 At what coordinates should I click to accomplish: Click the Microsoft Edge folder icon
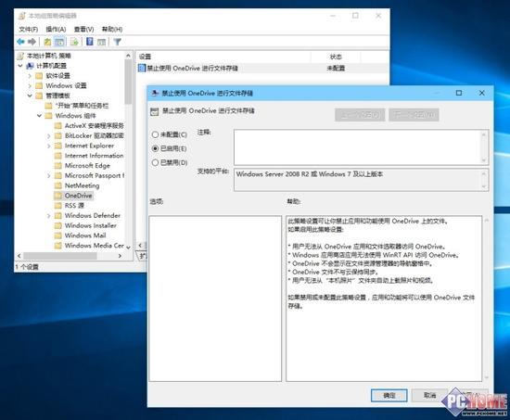click(58, 166)
